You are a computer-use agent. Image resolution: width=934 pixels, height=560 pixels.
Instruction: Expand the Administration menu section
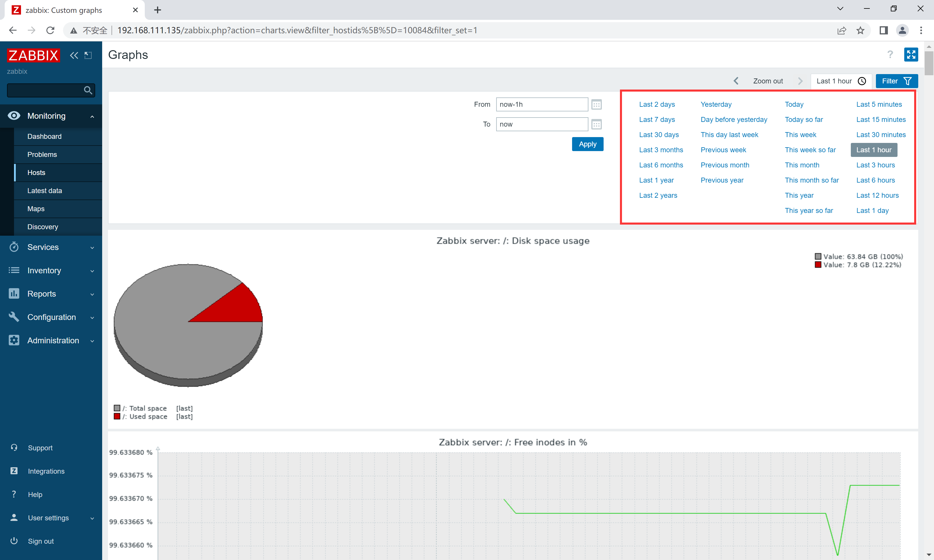pyautogui.click(x=51, y=341)
